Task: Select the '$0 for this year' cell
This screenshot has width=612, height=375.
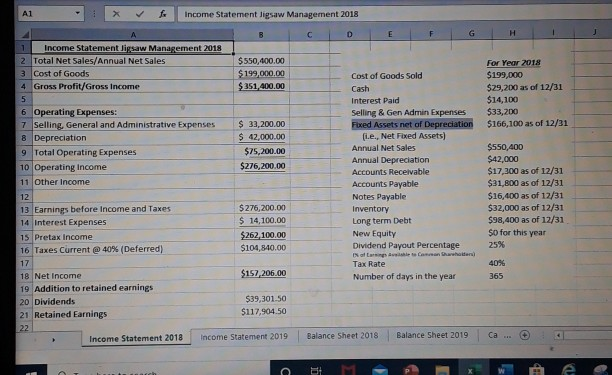Action: (x=517, y=233)
